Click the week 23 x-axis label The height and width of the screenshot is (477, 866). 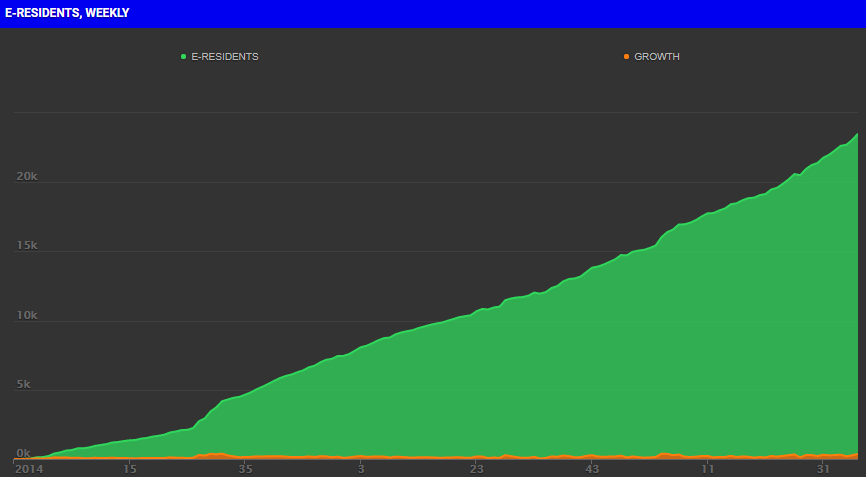(x=476, y=469)
